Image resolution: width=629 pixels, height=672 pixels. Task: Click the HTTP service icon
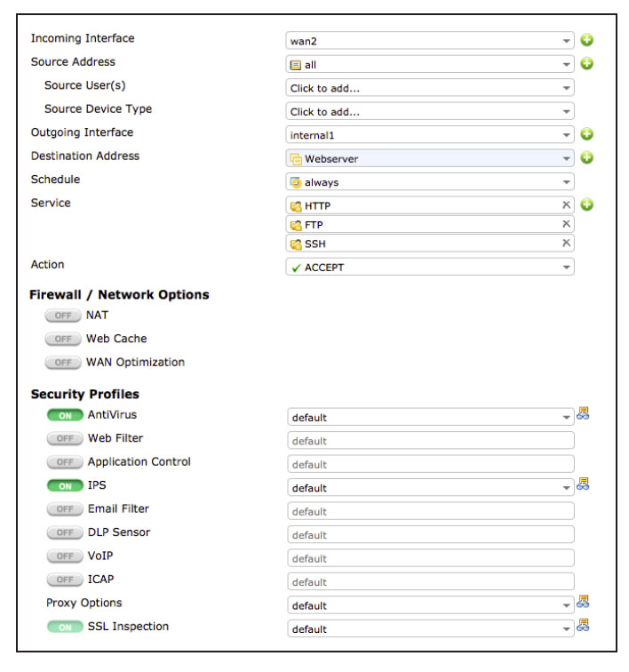click(x=296, y=206)
